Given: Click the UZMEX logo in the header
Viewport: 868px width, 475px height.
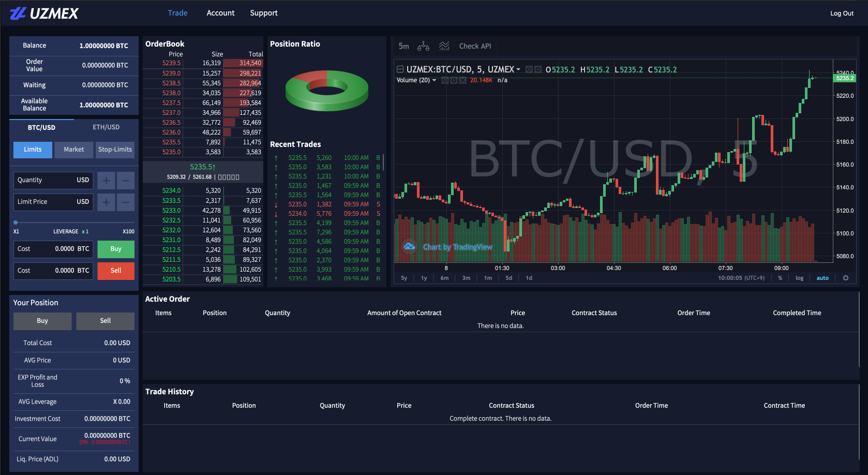Looking at the screenshot, I should 44,12.
